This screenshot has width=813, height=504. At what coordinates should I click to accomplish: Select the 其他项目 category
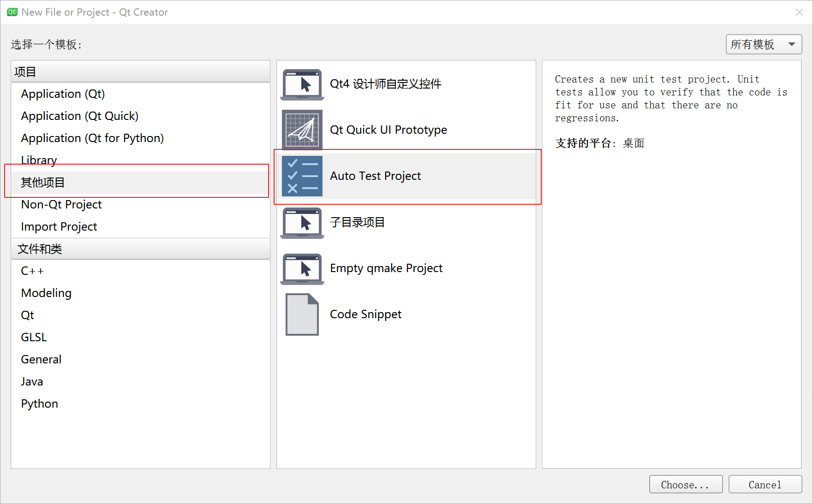coord(140,183)
